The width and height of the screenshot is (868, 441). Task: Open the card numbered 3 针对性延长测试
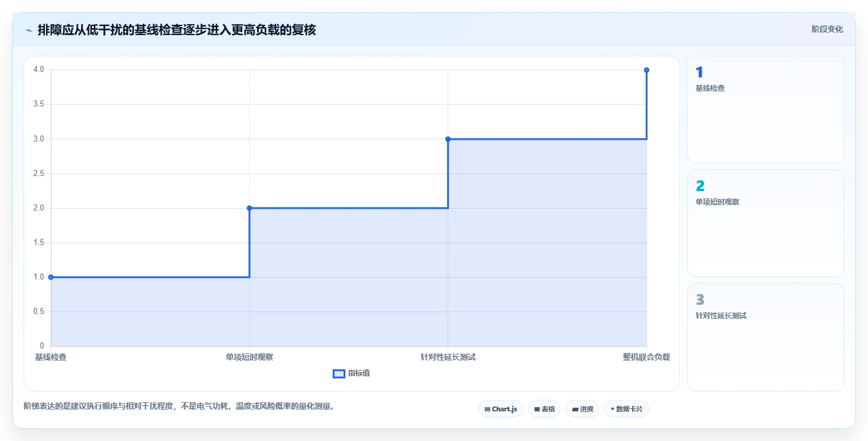(765, 337)
